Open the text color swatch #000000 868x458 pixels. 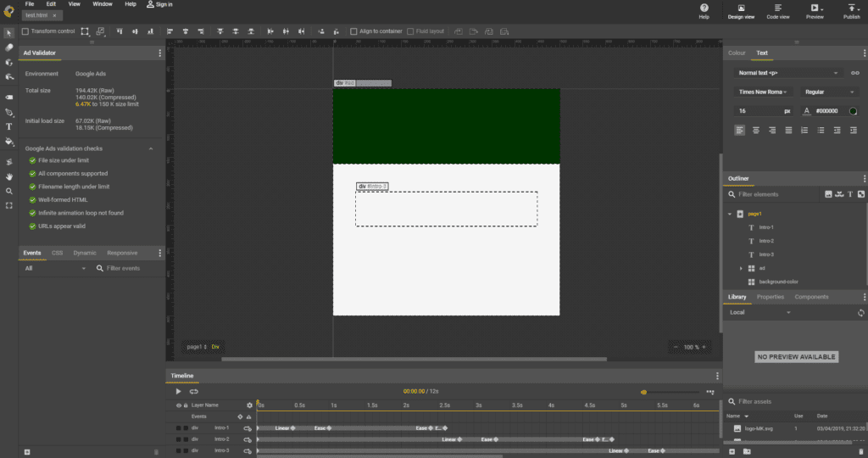(x=853, y=111)
